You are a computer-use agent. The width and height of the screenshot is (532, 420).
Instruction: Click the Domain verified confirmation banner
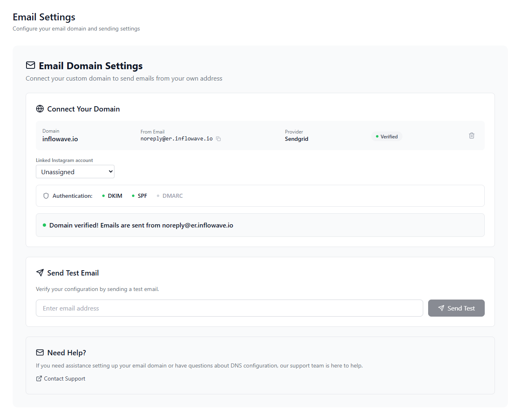coord(260,225)
